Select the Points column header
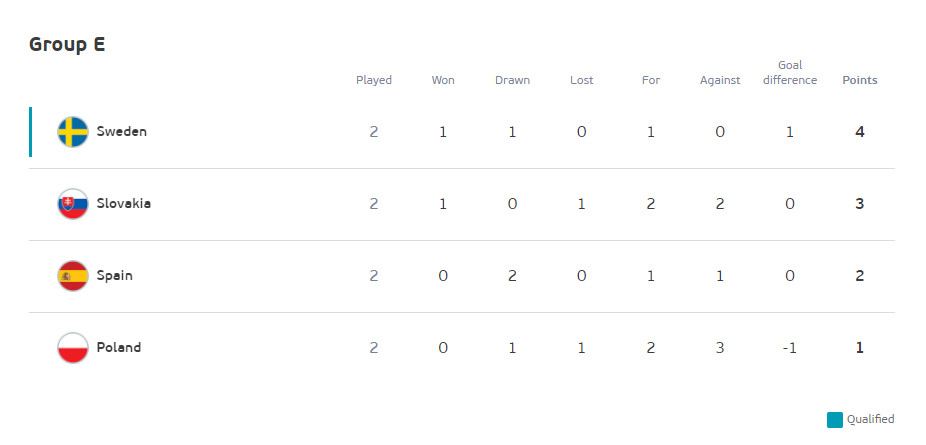926x445 pixels. tap(859, 80)
